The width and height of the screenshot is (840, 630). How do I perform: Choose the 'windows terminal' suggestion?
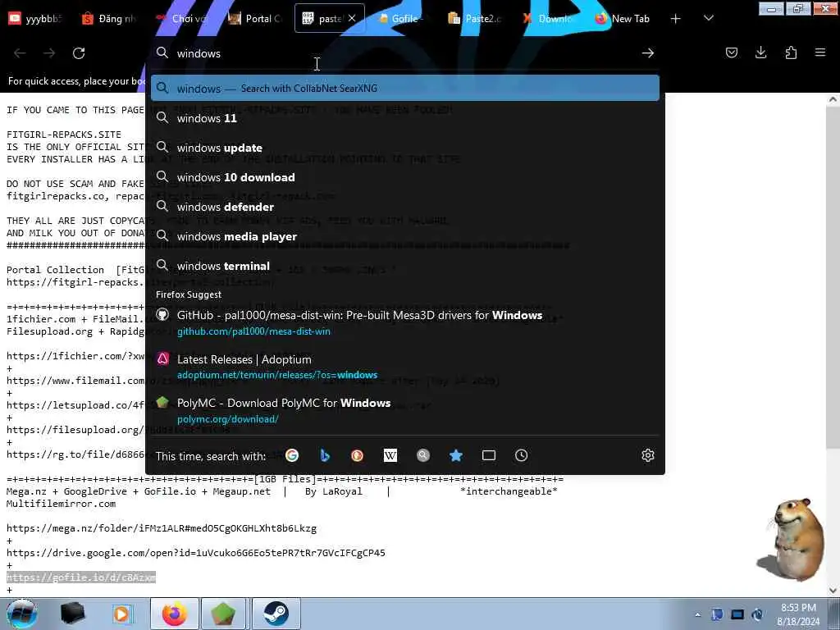click(405, 266)
